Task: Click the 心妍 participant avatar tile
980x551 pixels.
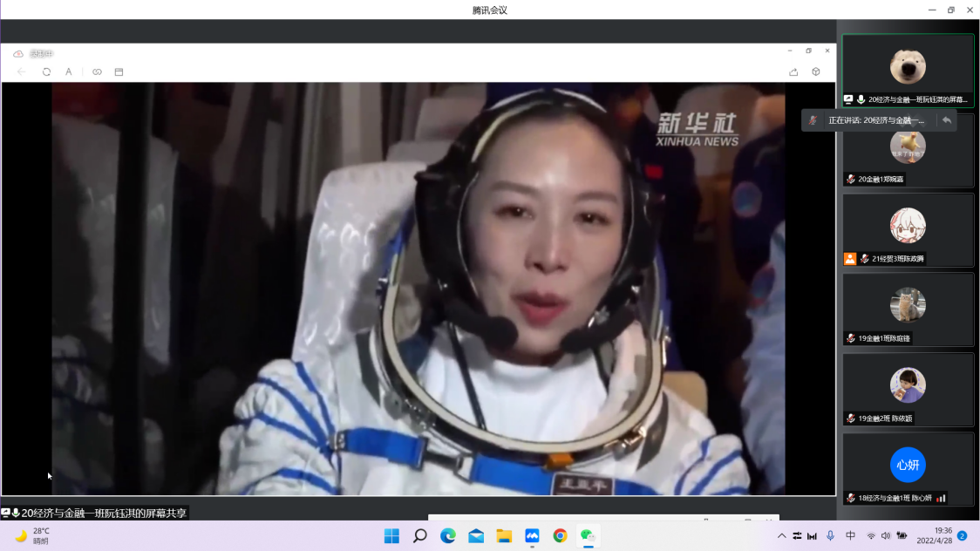Action: (908, 465)
